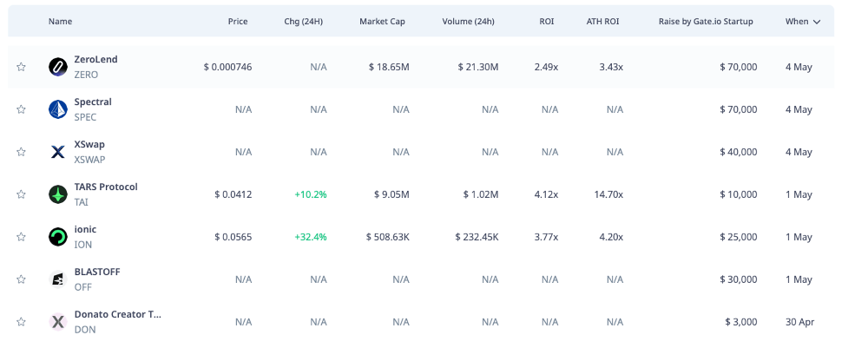
Task: Sort by Price column header
Action: tap(238, 22)
